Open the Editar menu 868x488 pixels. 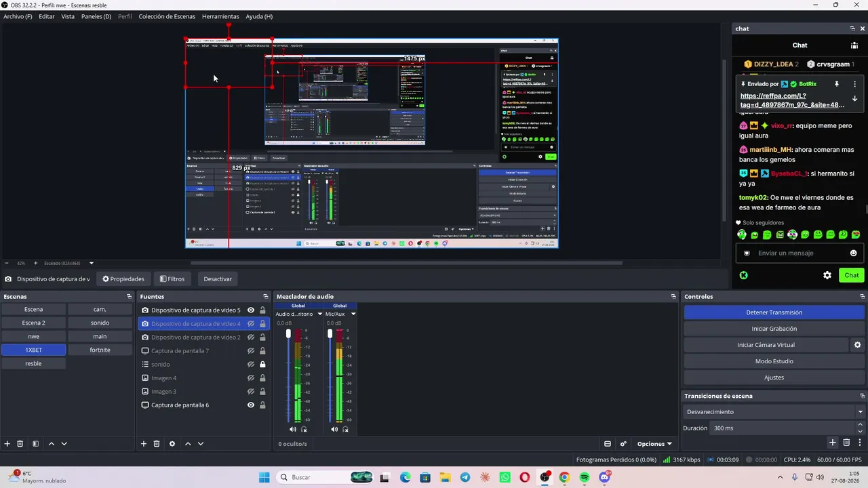pyautogui.click(x=47, y=16)
